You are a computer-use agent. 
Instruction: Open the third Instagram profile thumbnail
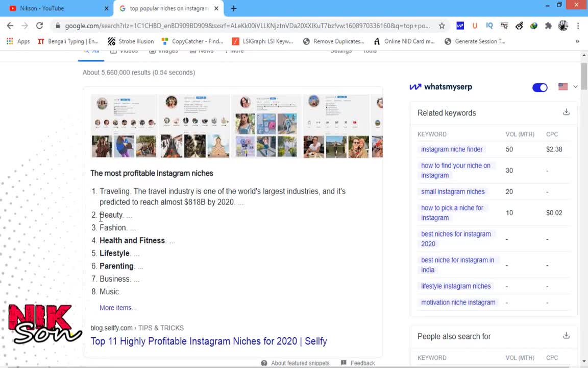266,126
